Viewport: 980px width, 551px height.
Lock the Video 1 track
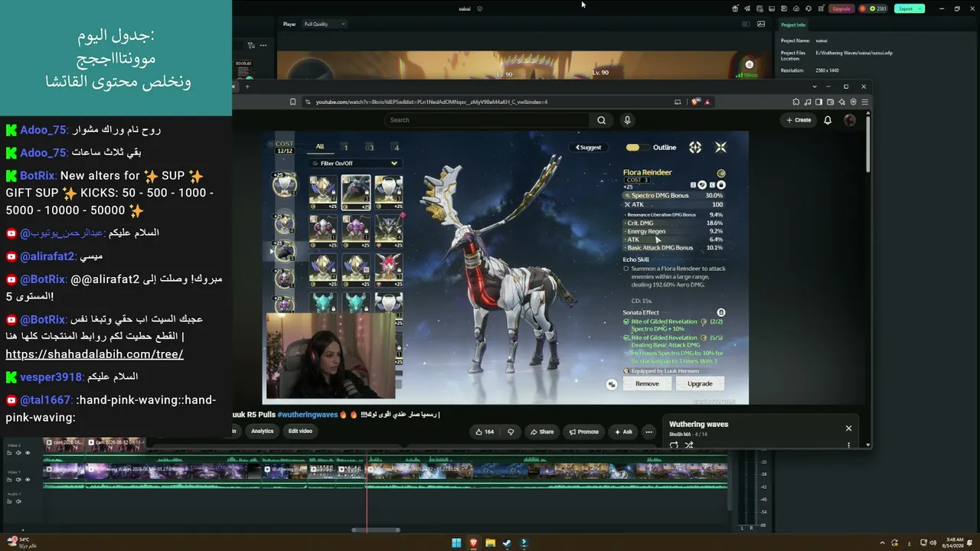click(x=9, y=480)
